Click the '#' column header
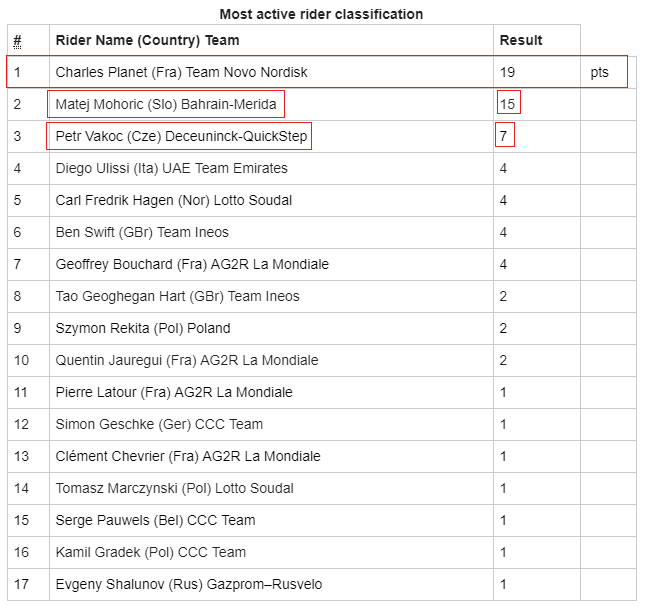The width and height of the screenshot is (645, 606). point(17,41)
